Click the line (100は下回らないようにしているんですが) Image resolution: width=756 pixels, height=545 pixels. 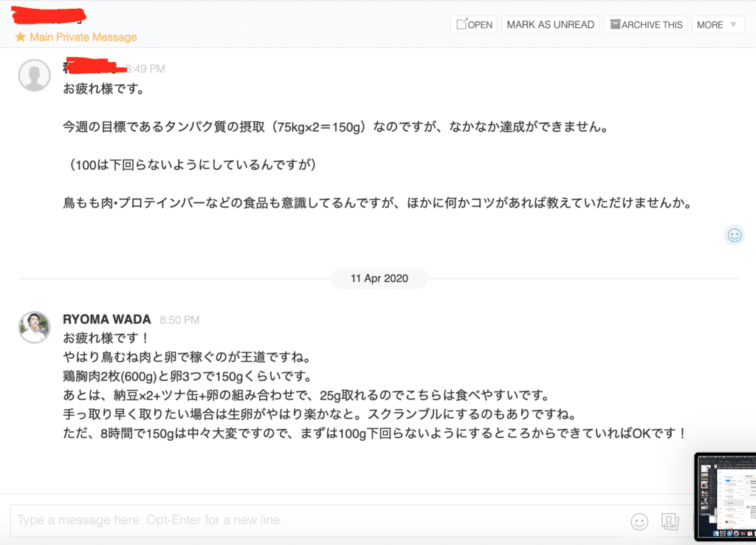(192, 165)
